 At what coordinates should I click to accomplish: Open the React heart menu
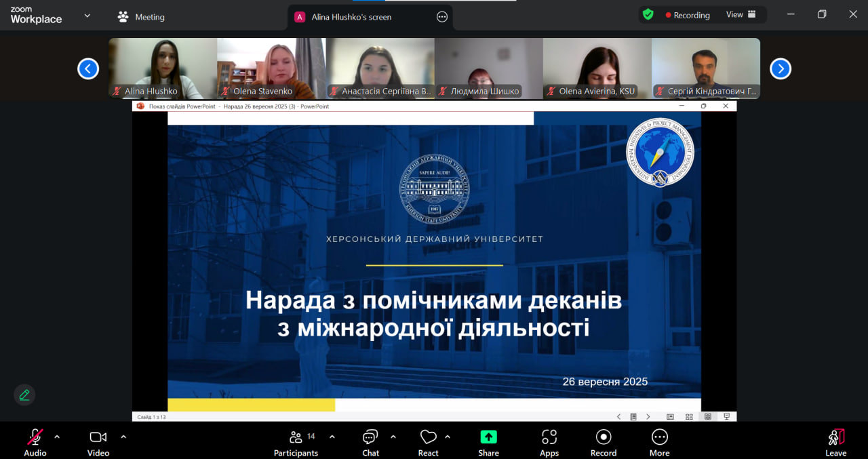[x=428, y=442]
